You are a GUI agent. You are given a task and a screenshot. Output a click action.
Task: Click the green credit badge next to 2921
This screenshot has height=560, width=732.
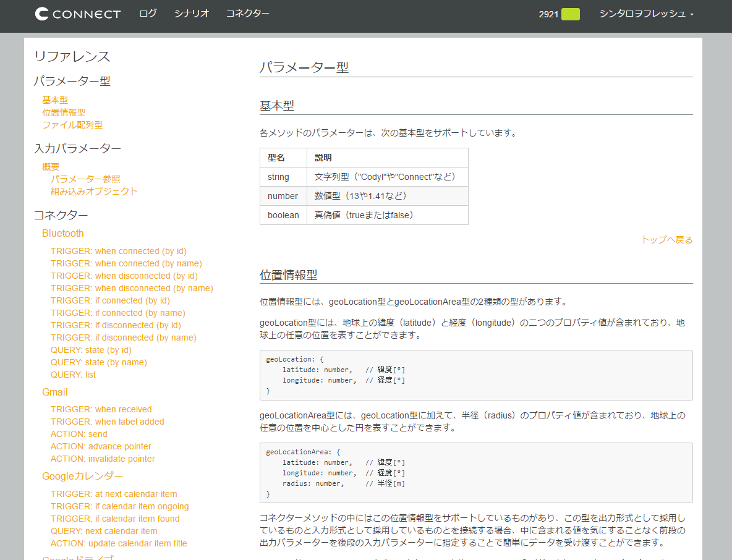coord(570,14)
